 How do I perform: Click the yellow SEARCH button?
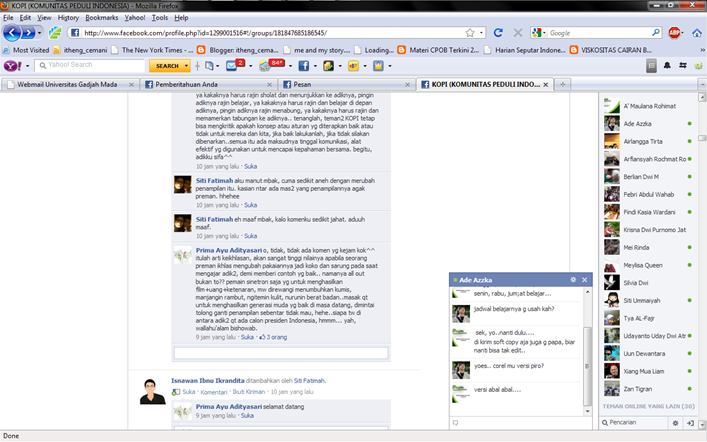(x=167, y=66)
